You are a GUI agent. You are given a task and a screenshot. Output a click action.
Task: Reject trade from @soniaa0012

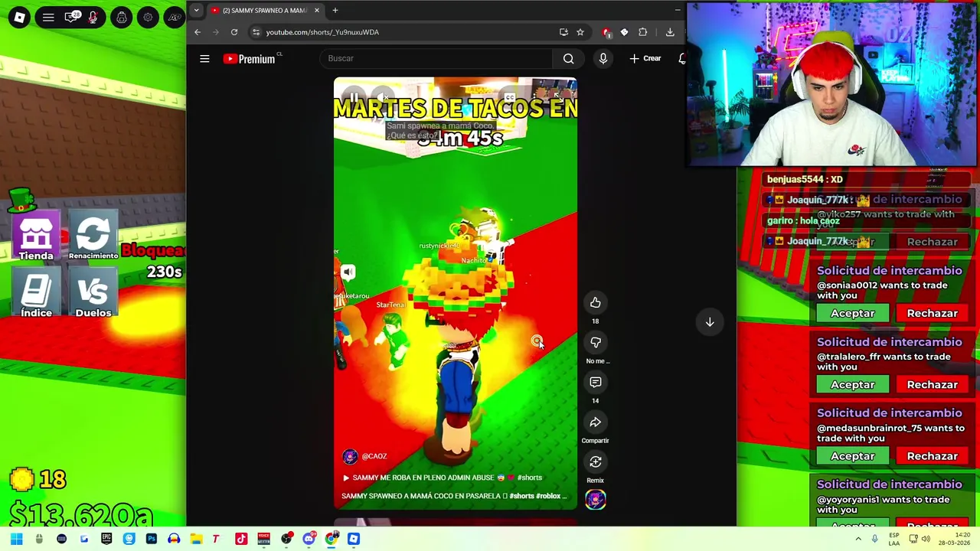pos(932,313)
